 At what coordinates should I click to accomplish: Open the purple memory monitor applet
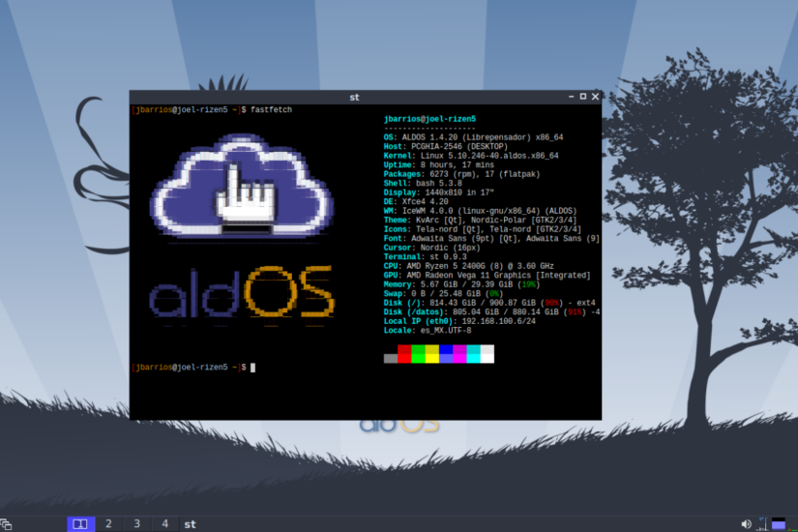pos(778,524)
